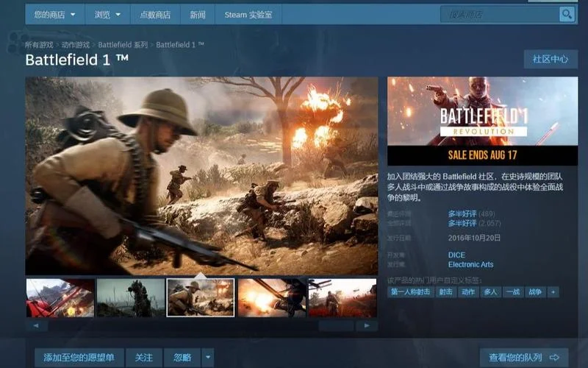This screenshot has width=588, height=368.
Task: Click 添加至您的愿望单 button
Action: coord(79,358)
